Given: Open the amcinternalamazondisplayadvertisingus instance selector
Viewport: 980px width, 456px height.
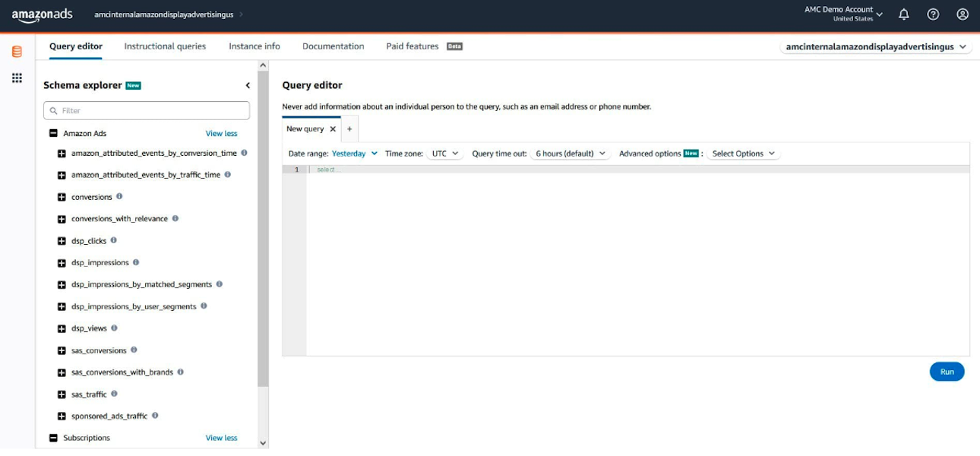Looking at the screenshot, I should (x=877, y=46).
